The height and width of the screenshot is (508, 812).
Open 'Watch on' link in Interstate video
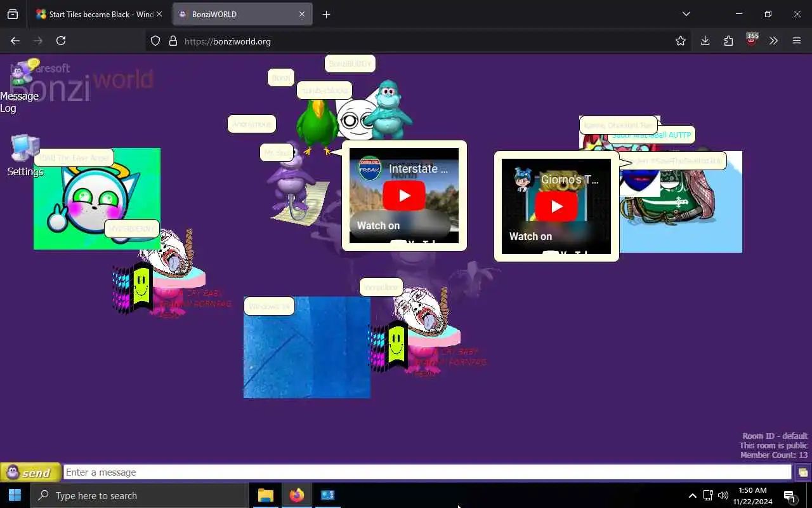(x=379, y=225)
